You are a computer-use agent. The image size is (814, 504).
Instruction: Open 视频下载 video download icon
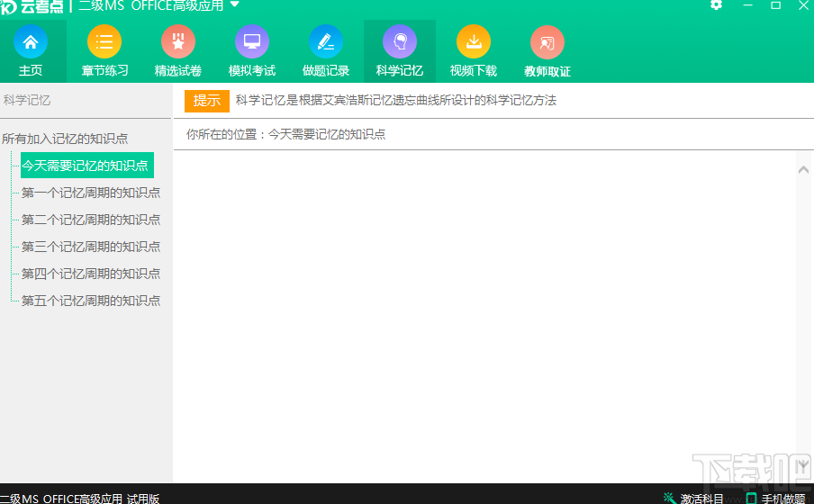pyautogui.click(x=474, y=41)
